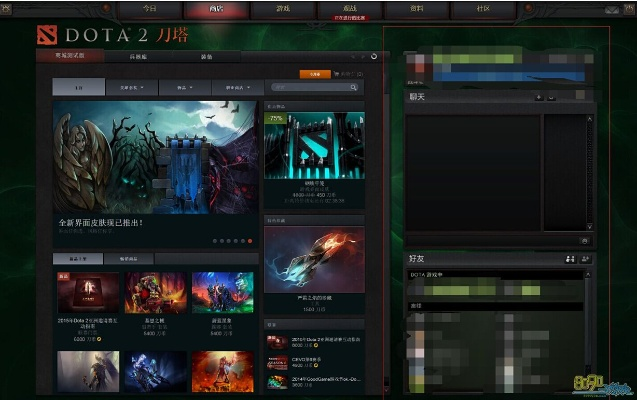This screenshot has height=400, width=637.
Task: Open the fourth store filter dropdown
Action: pos(234,88)
